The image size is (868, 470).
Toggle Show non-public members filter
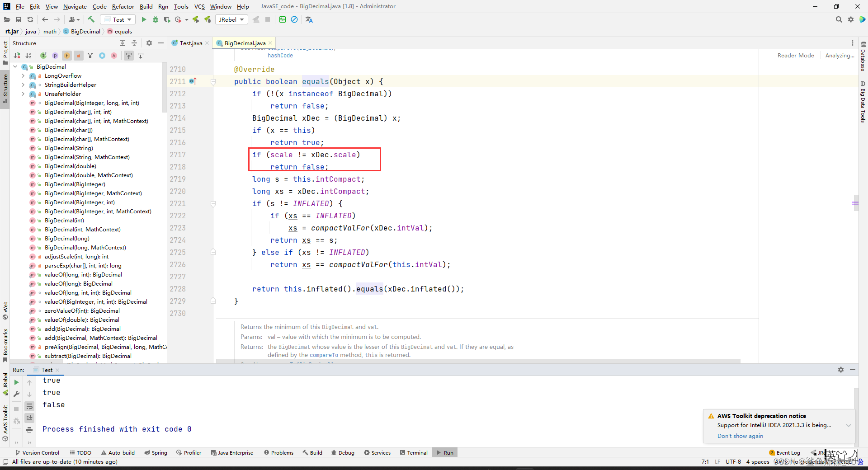pos(79,56)
